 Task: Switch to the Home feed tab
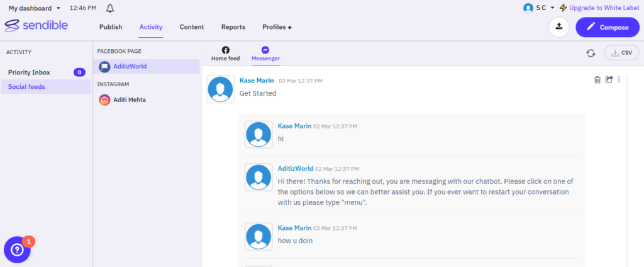pyautogui.click(x=225, y=54)
